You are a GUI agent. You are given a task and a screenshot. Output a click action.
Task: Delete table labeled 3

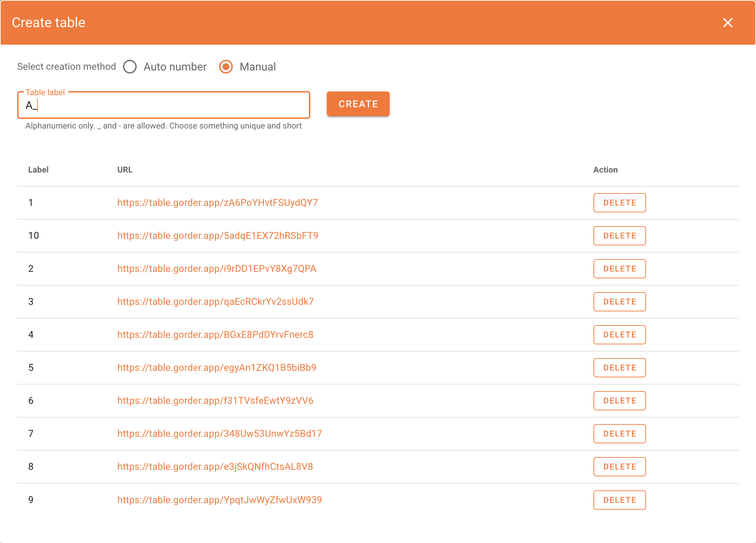point(620,302)
